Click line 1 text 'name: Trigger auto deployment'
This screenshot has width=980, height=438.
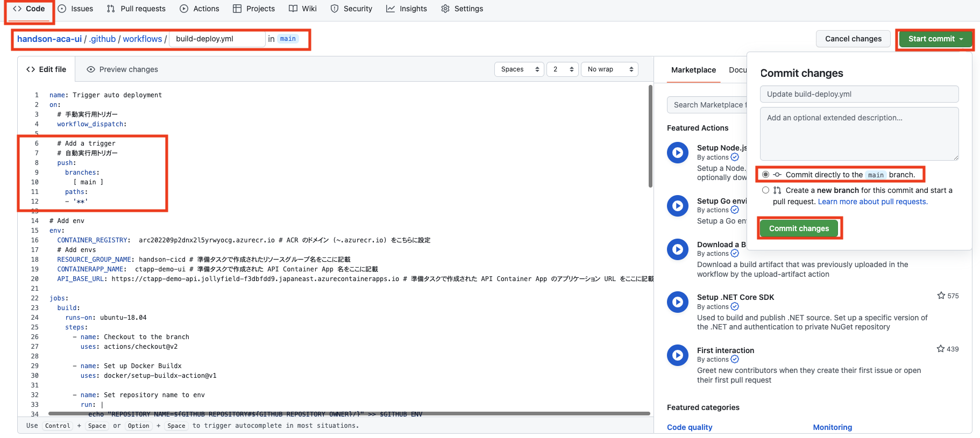pyautogui.click(x=105, y=95)
